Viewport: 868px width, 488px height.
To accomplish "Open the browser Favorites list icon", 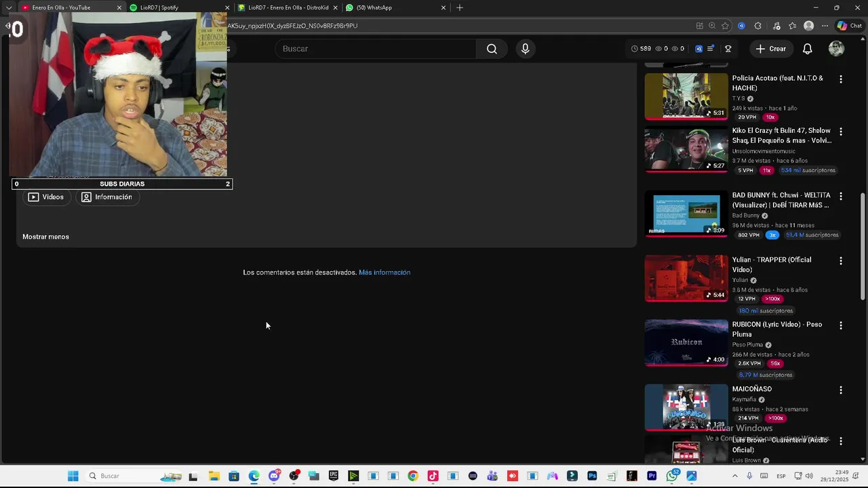I will click(792, 26).
